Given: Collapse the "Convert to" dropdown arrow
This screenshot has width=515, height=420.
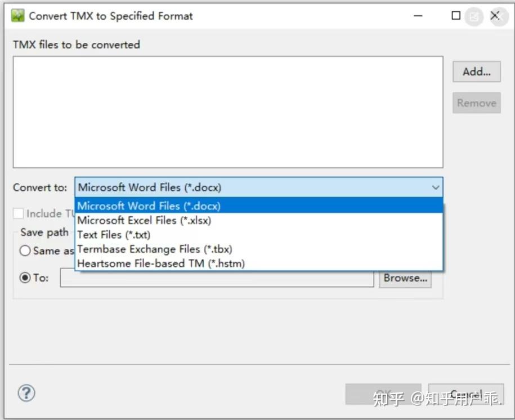Looking at the screenshot, I should (x=436, y=187).
